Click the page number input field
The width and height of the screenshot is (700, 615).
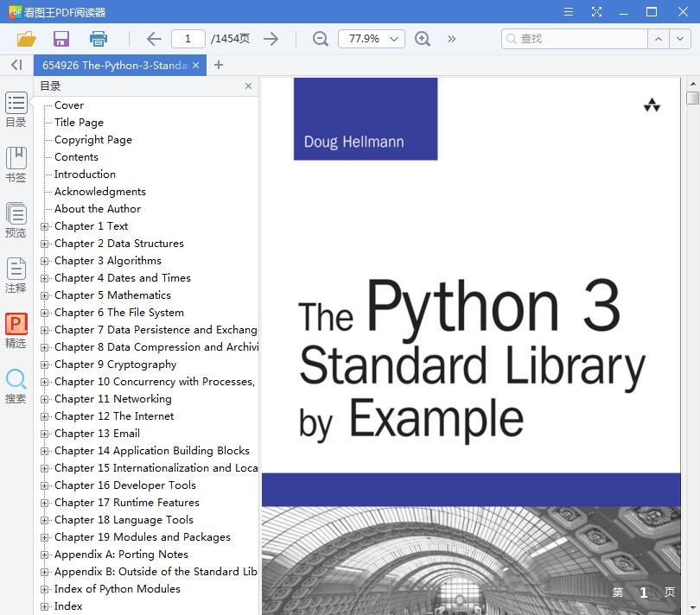(x=188, y=39)
